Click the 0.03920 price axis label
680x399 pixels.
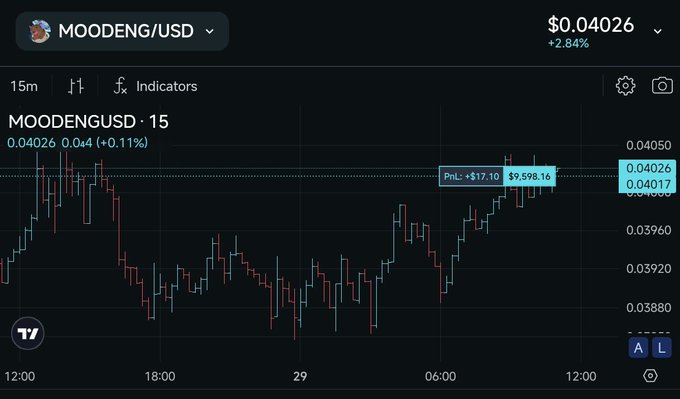pyautogui.click(x=648, y=269)
